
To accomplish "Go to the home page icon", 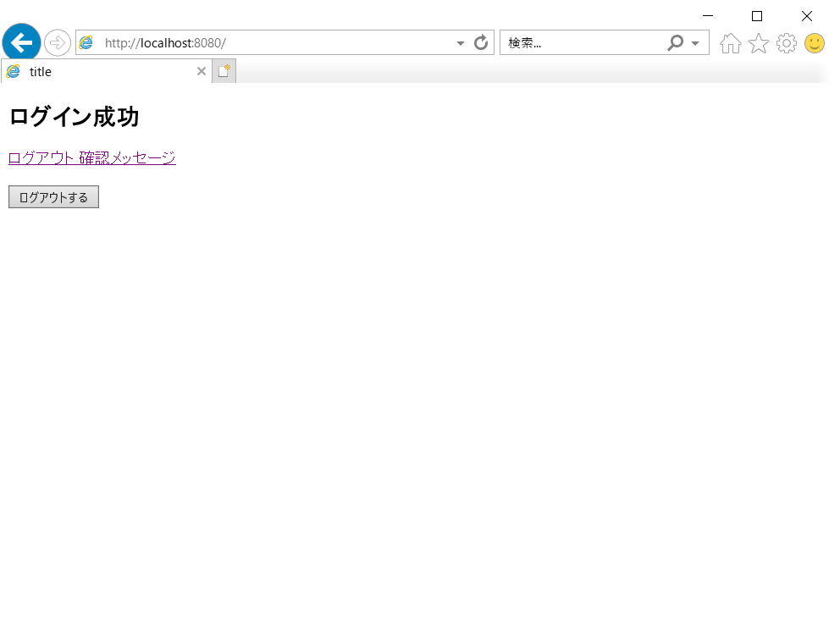I will pos(730,43).
